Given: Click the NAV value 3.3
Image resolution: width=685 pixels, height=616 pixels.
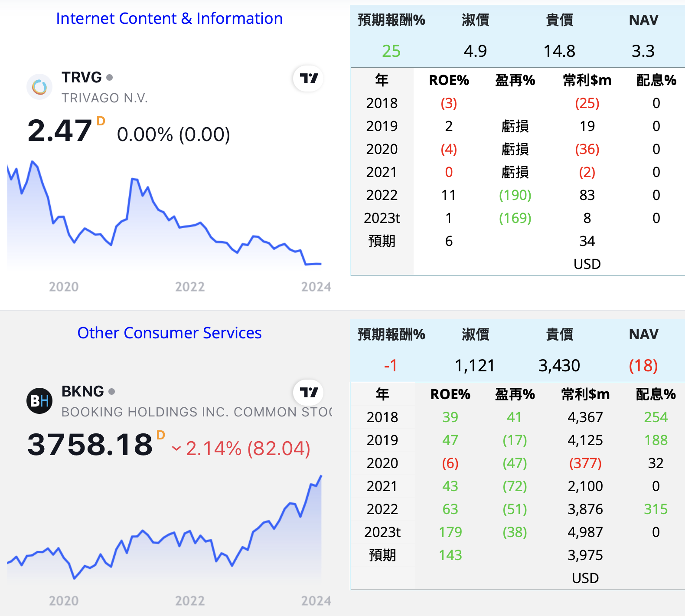Looking at the screenshot, I should coord(643,51).
